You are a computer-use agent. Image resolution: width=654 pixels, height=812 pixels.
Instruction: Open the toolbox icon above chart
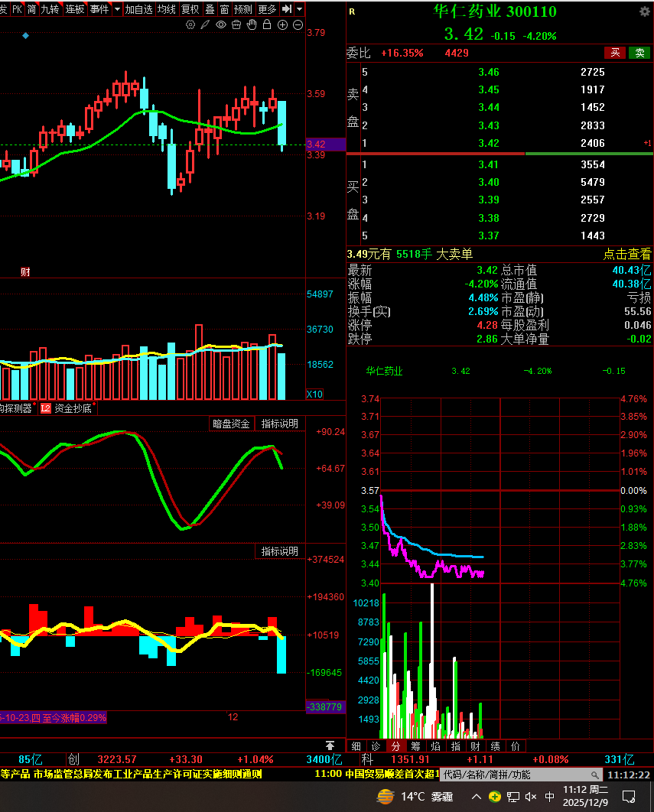point(236,24)
